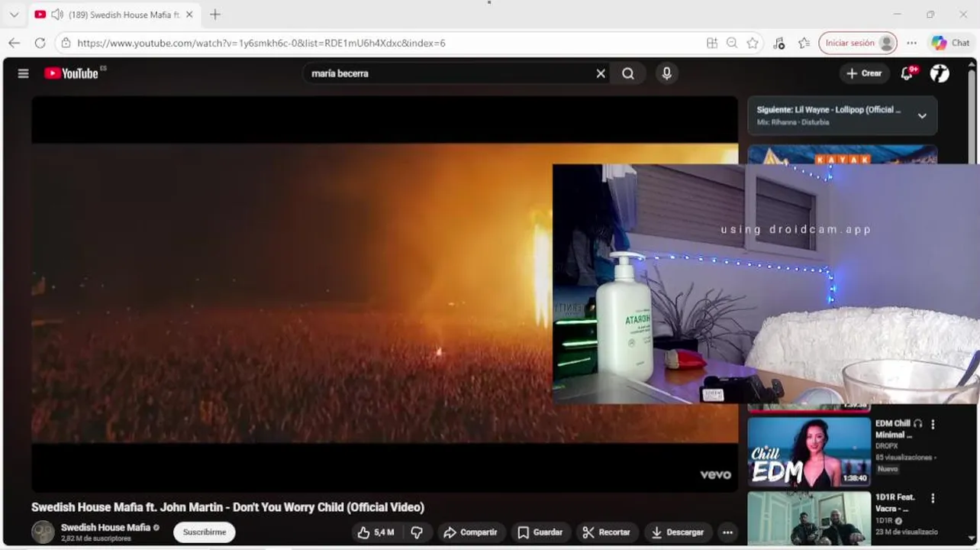The height and width of the screenshot is (550, 980).
Task: Open more actions ellipsis under video
Action: [728, 532]
